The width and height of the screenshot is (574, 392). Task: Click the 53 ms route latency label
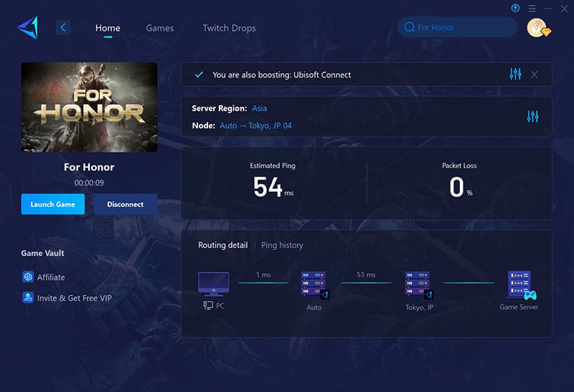click(366, 274)
